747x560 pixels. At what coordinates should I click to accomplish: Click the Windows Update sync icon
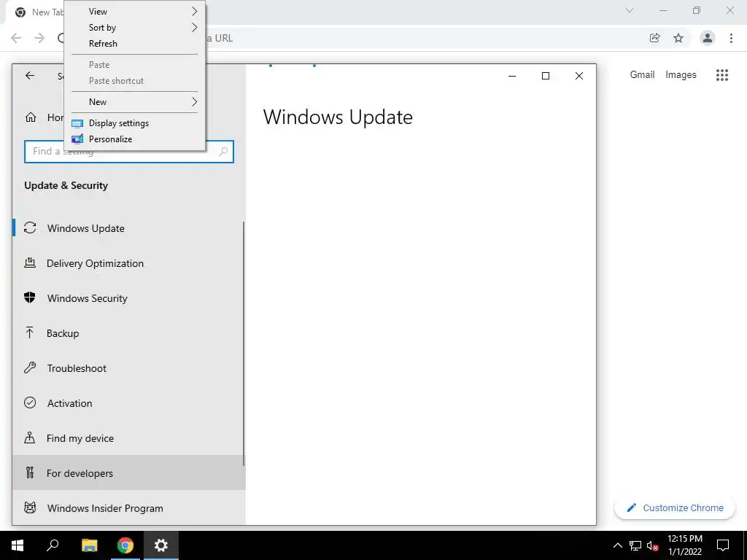click(30, 228)
